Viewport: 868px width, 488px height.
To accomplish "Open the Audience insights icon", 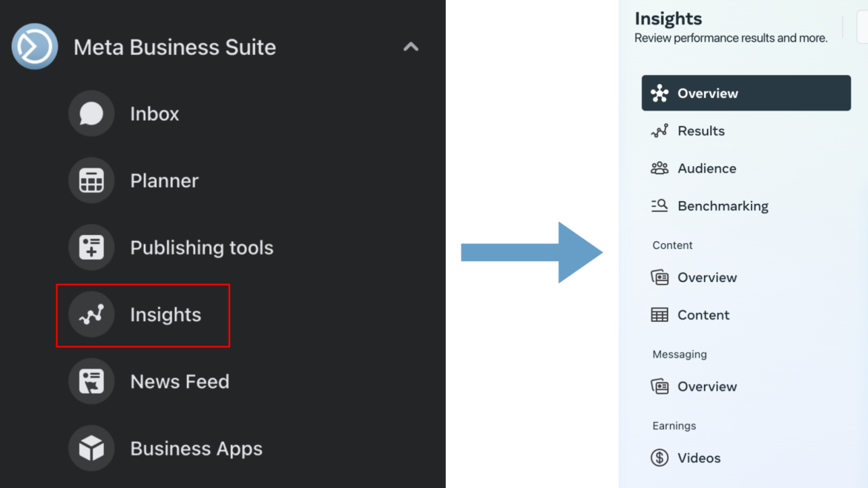I will pyautogui.click(x=659, y=168).
